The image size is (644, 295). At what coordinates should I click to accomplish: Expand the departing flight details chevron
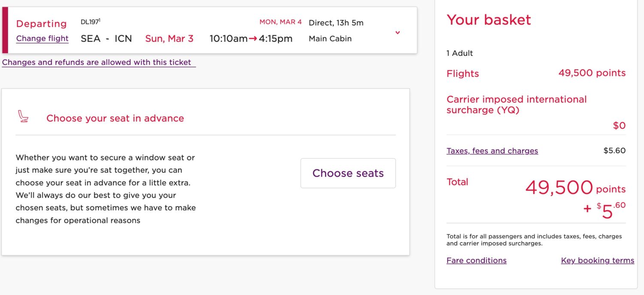click(398, 33)
